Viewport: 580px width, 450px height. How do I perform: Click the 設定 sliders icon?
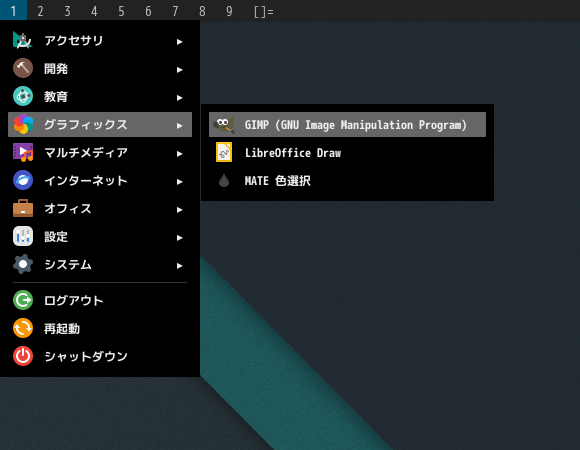click(x=23, y=236)
